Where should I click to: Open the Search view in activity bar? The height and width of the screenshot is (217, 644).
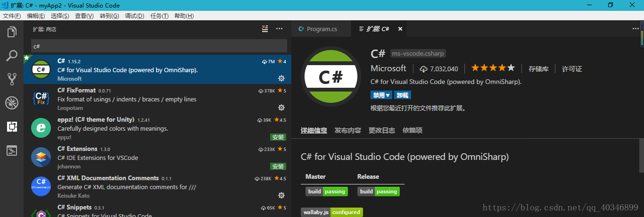tap(12, 56)
